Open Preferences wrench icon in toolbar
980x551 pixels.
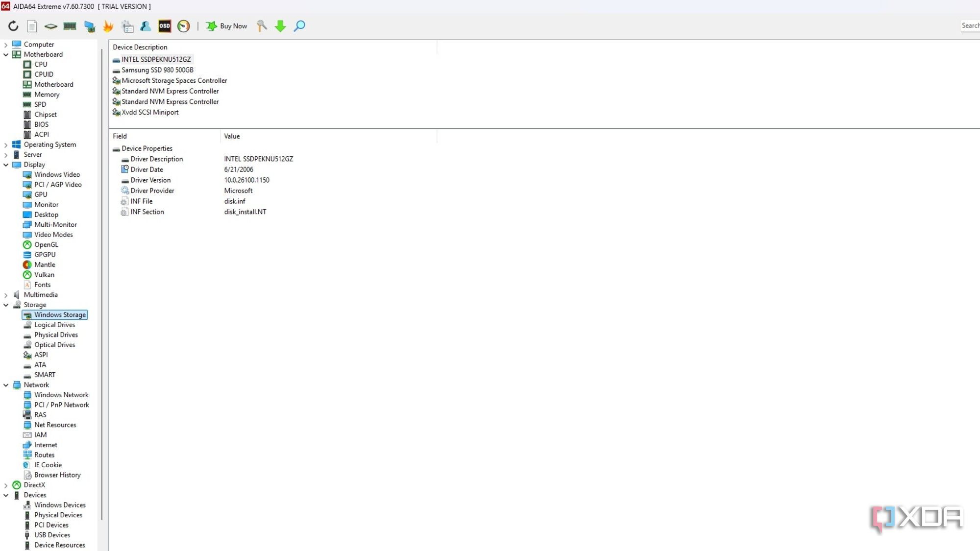pos(262,26)
